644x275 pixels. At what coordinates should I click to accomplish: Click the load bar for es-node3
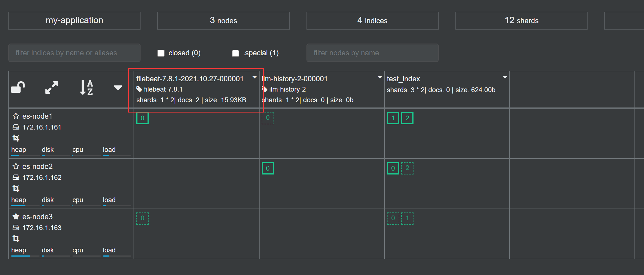[x=117, y=256]
